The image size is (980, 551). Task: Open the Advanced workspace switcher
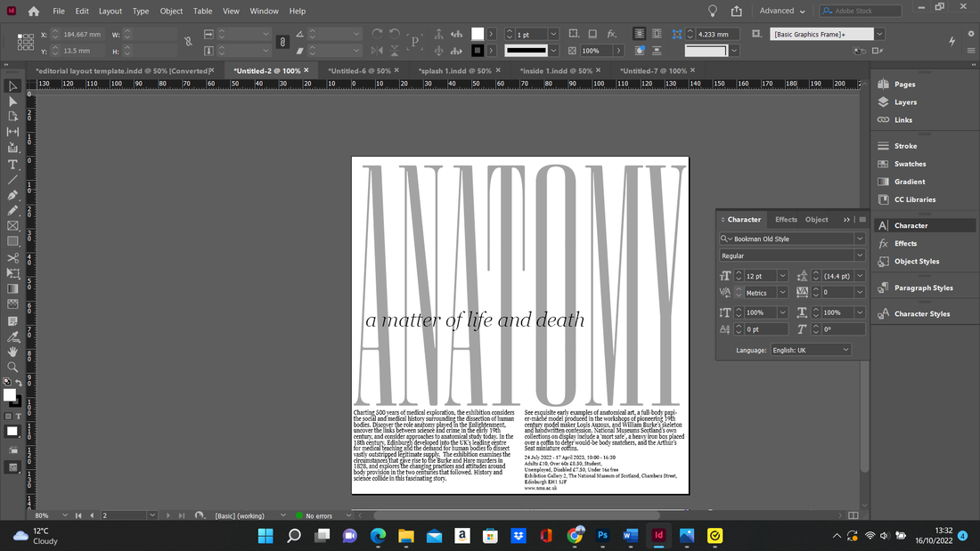click(x=782, y=12)
